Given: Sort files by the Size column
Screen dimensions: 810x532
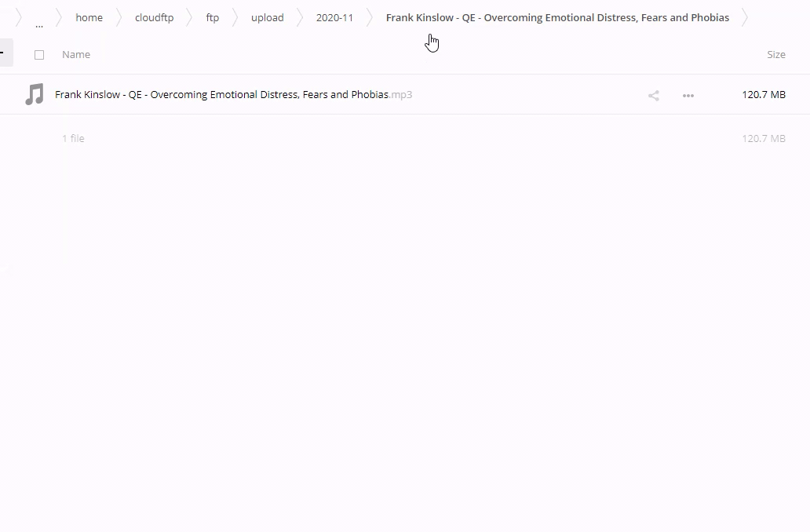Looking at the screenshot, I should (775, 55).
